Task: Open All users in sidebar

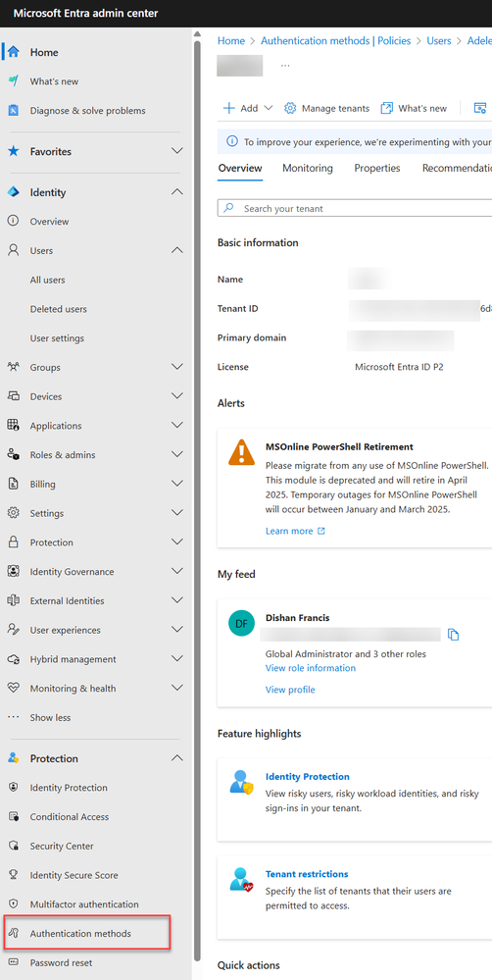Action: click(47, 280)
